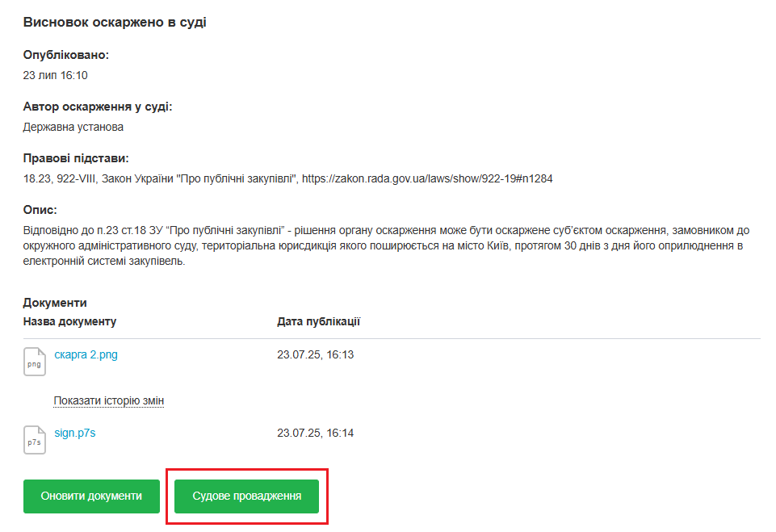
Task: Click the Опубліковано label
Action: coord(66,55)
